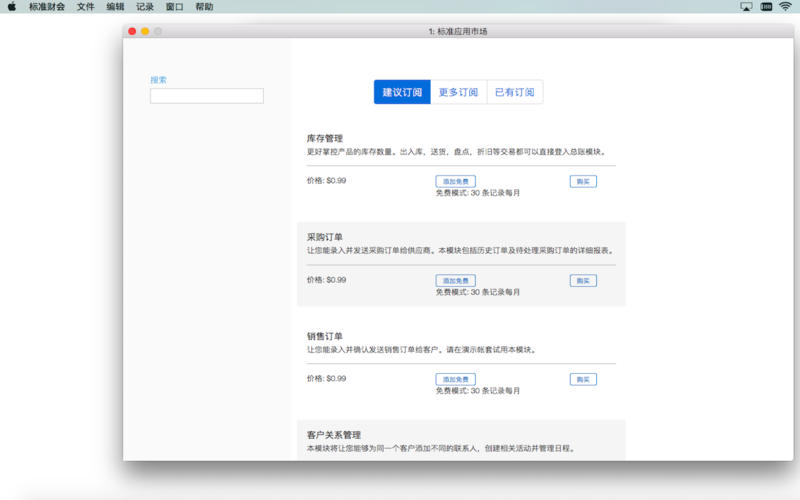The width and height of the screenshot is (800, 500).
Task: Open the 帮助 menu
Action: coord(204,6)
